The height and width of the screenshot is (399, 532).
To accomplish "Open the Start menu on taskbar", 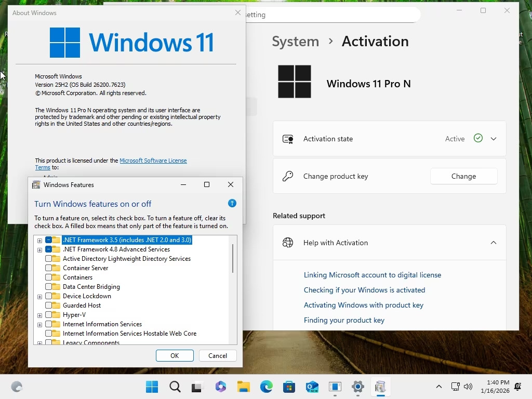I will click(152, 387).
